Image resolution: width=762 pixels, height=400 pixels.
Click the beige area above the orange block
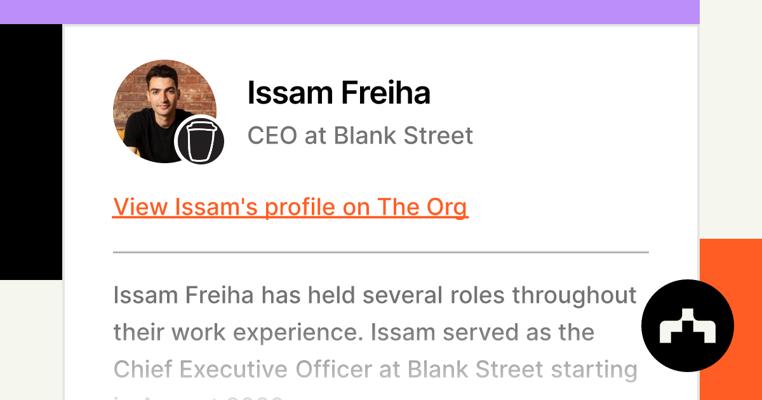730,120
